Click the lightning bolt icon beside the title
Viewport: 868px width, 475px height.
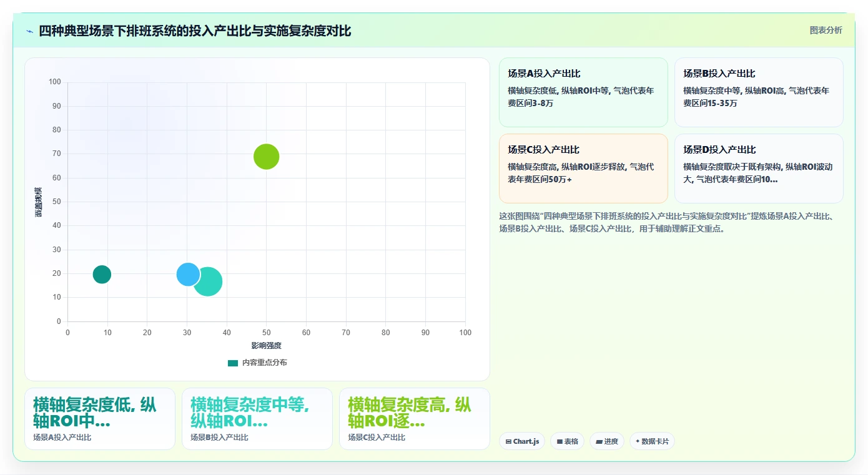29,31
